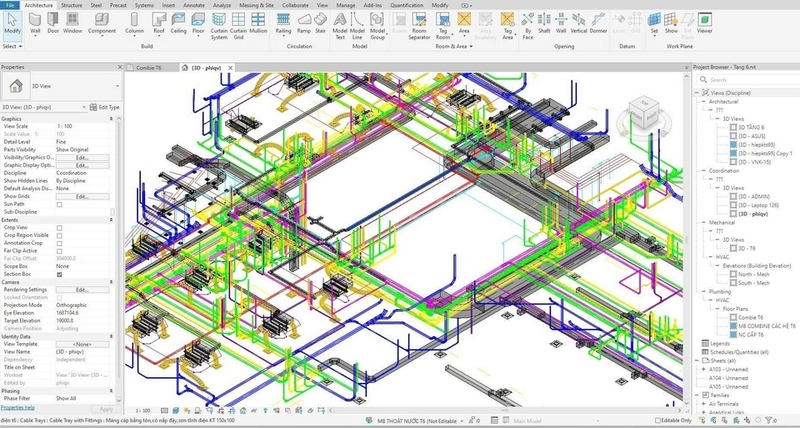Select the By Face opening tool
The width and height of the screenshot is (800, 428).
[x=528, y=27]
